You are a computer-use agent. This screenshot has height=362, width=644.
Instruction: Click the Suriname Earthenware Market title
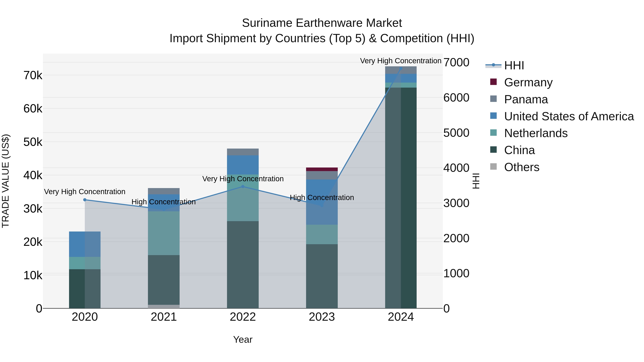point(322,23)
